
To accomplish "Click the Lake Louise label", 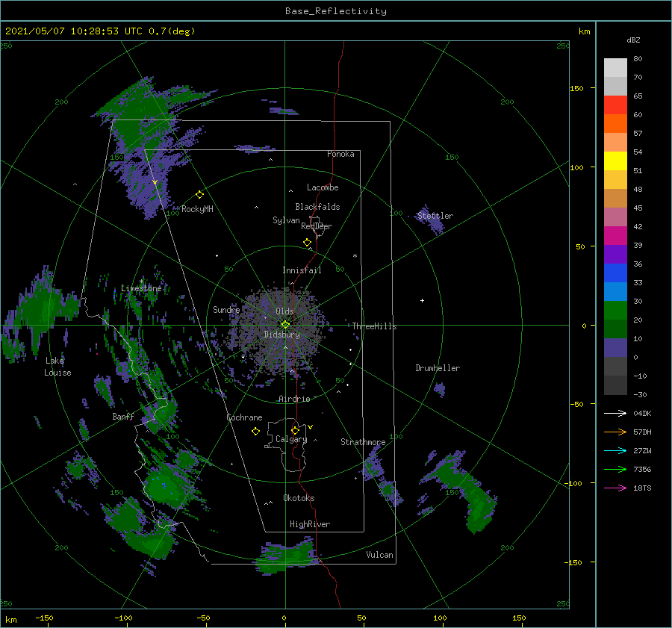I will point(57,367).
